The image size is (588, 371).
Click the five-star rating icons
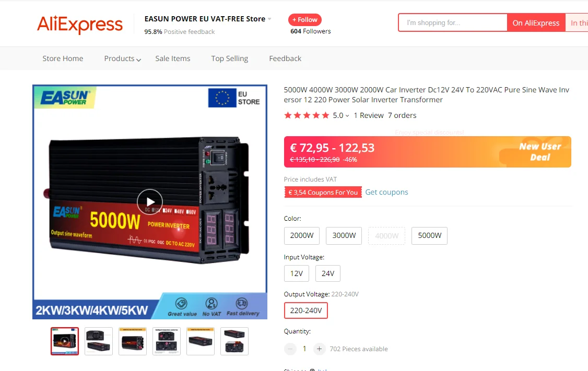(307, 115)
